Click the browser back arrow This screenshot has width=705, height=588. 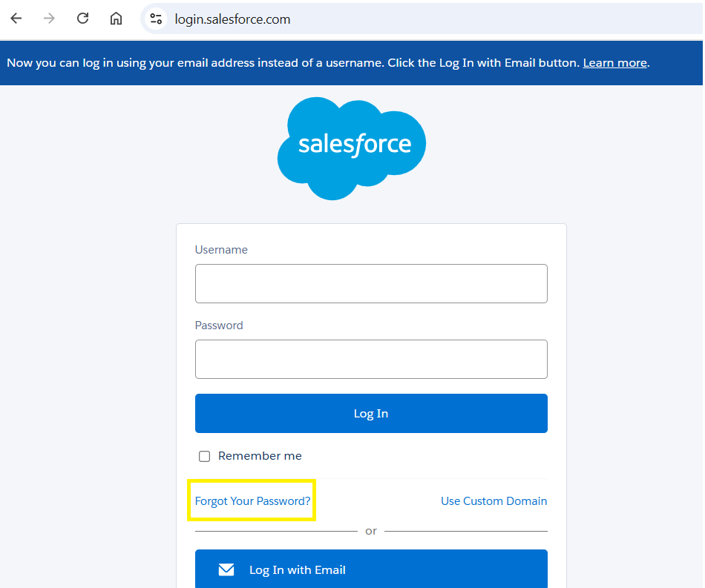click(x=16, y=19)
